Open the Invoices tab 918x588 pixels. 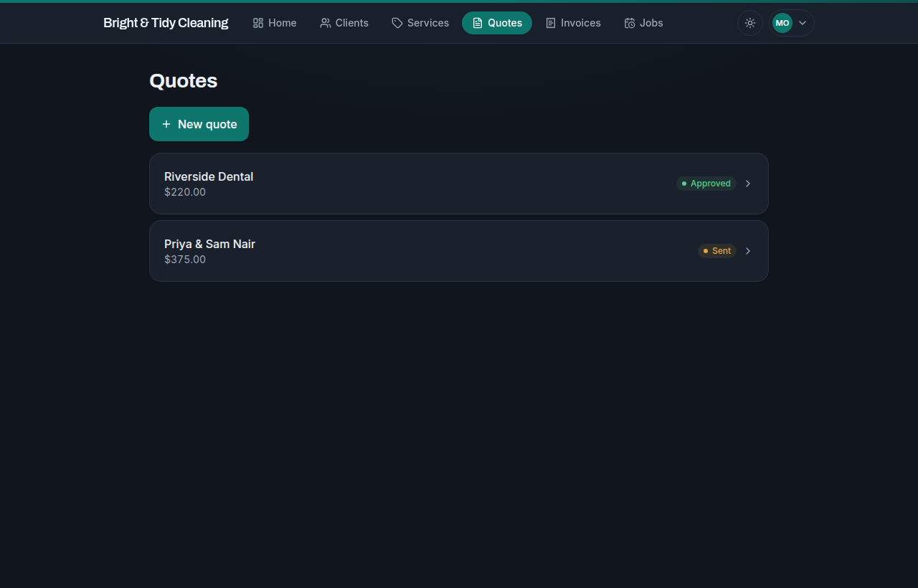tap(573, 23)
